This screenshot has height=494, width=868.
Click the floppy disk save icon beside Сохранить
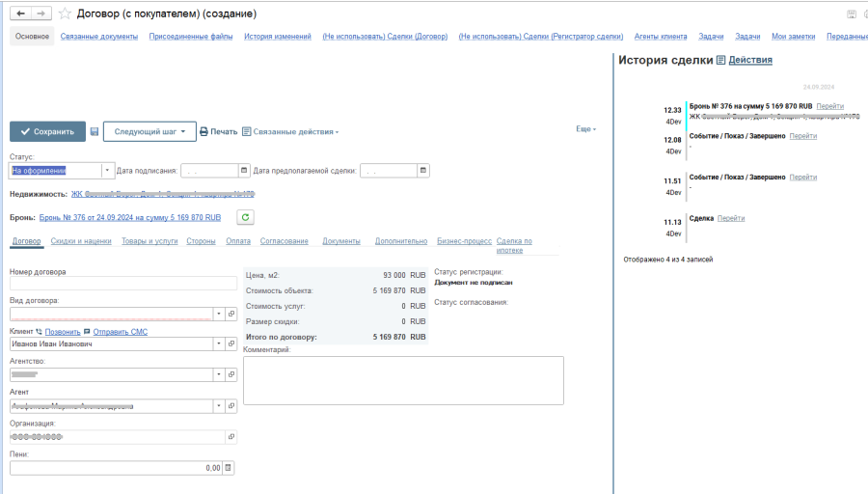click(x=94, y=131)
